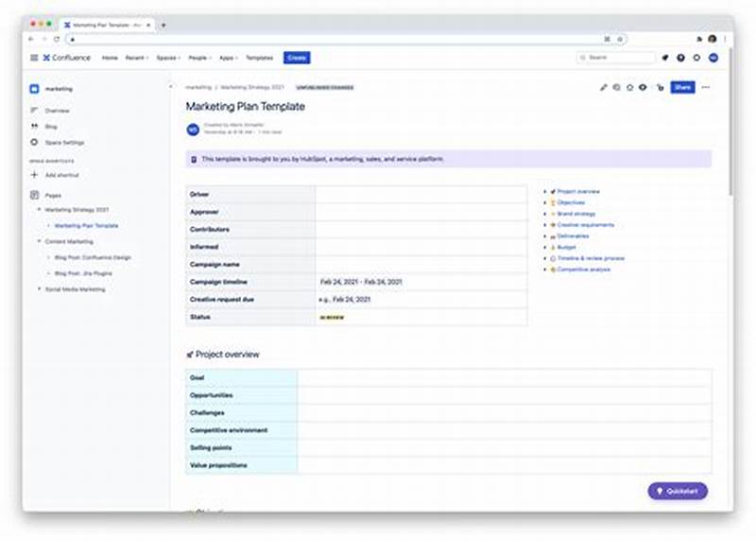Click the Space Settings gear icon
This screenshot has height=541, width=756.
[34, 143]
